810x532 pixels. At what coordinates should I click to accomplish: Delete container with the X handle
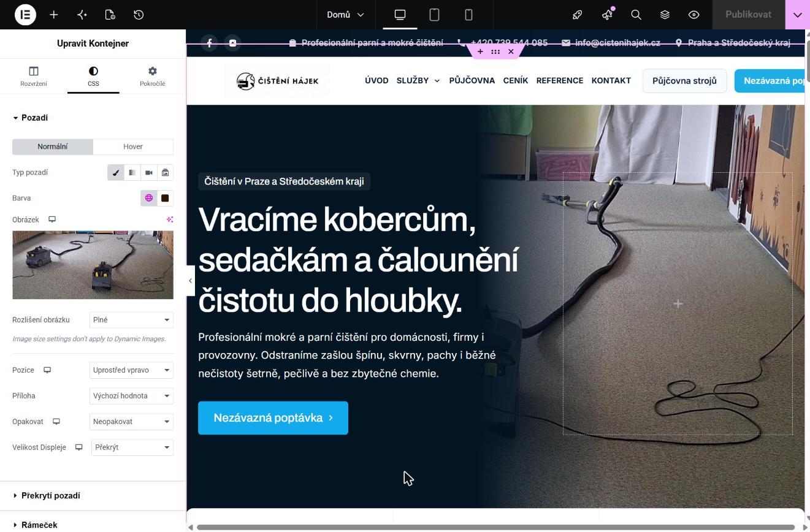click(511, 51)
